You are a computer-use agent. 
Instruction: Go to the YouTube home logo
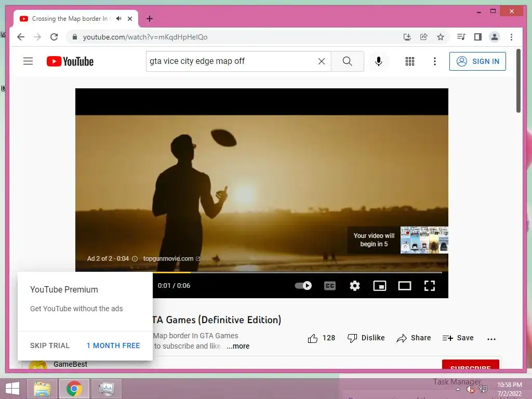point(70,61)
